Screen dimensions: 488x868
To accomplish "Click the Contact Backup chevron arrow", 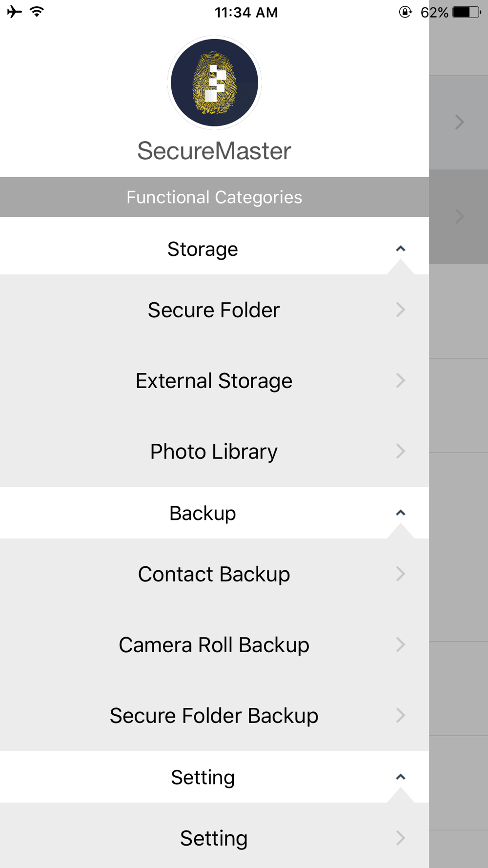I will tap(401, 574).
